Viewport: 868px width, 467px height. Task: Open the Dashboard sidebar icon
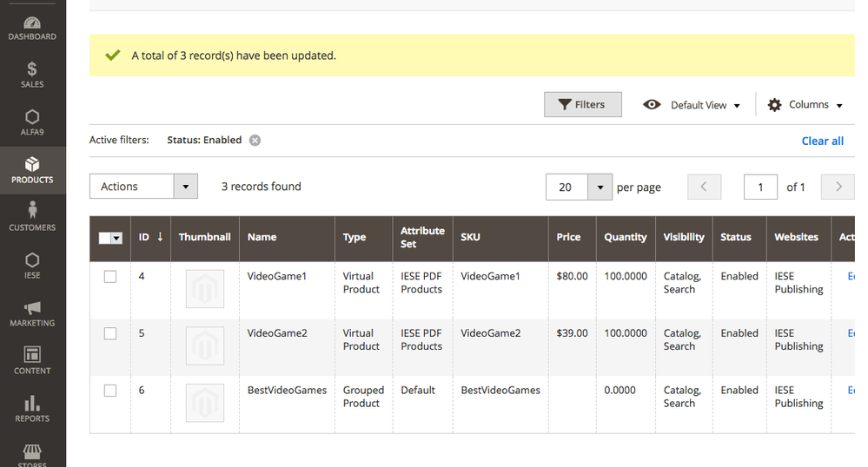coord(32,23)
